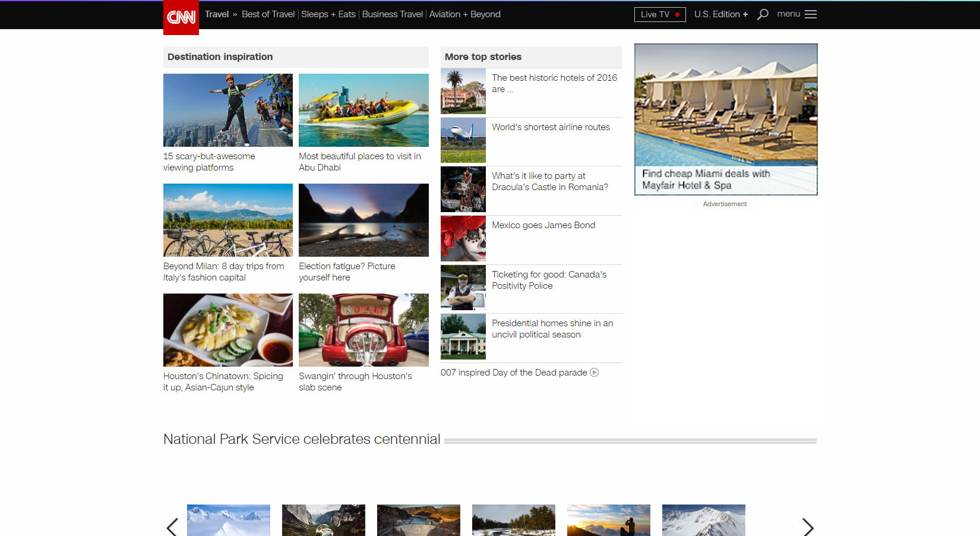The image size is (980, 536).
Task: Open the search magnifier icon
Action: (763, 14)
